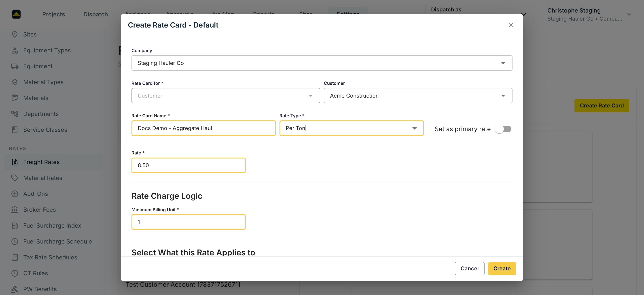644x295 pixels.
Task: Click the Departments hierarchy icon
Action: pyautogui.click(x=15, y=114)
